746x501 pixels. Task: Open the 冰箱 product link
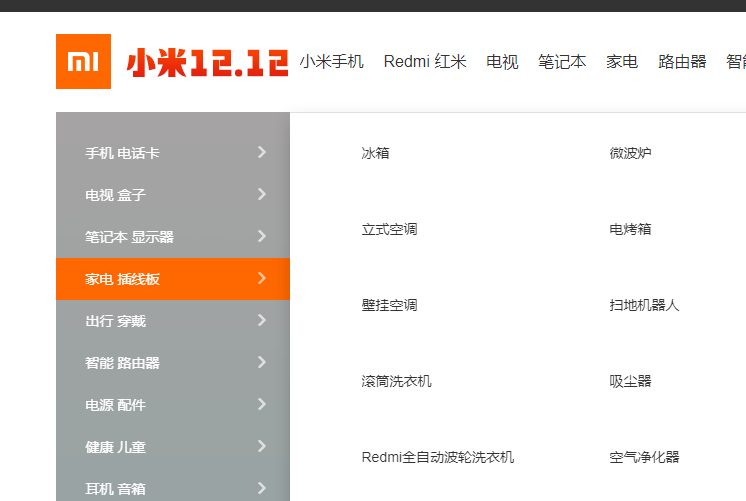click(375, 153)
